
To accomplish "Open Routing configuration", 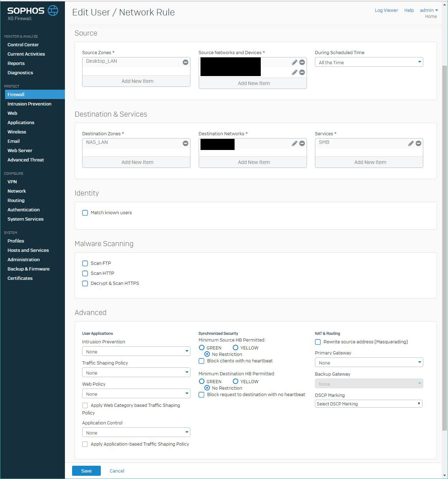I will tap(16, 201).
